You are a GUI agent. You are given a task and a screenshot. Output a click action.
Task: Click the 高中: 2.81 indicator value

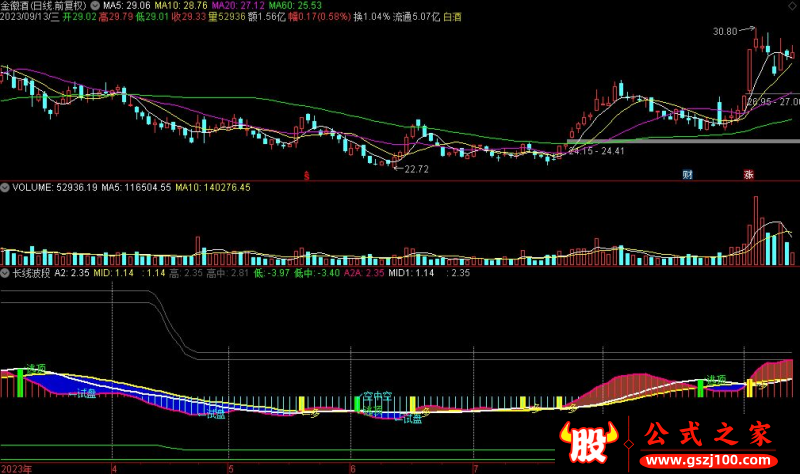coord(228,273)
